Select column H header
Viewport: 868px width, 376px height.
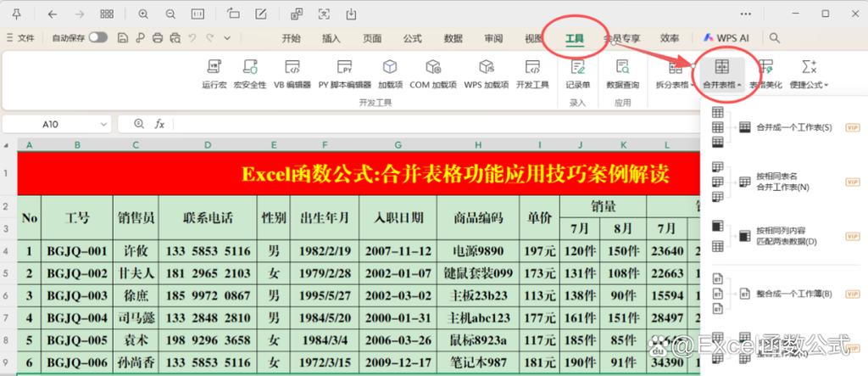click(478, 145)
